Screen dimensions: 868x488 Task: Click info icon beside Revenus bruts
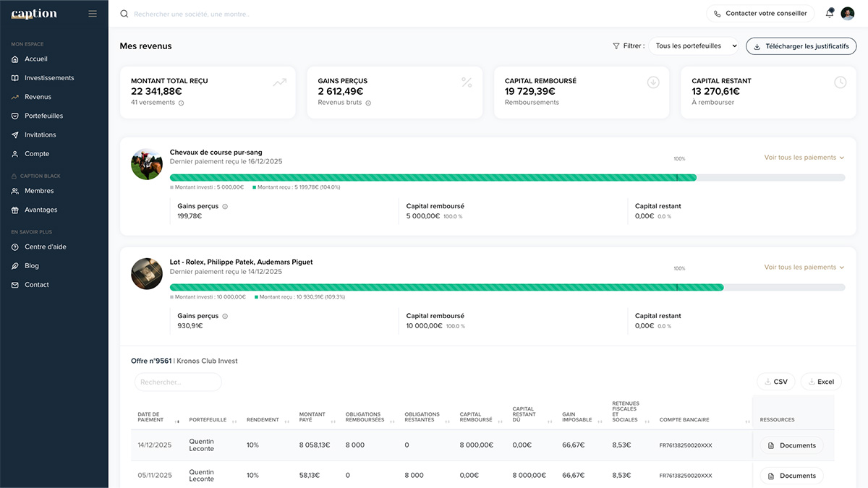[368, 103]
